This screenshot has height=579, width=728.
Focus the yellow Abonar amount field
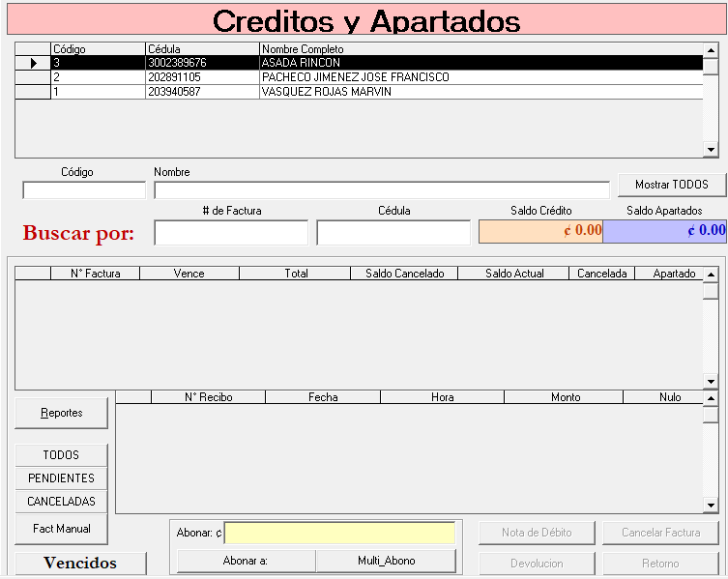coord(339,534)
